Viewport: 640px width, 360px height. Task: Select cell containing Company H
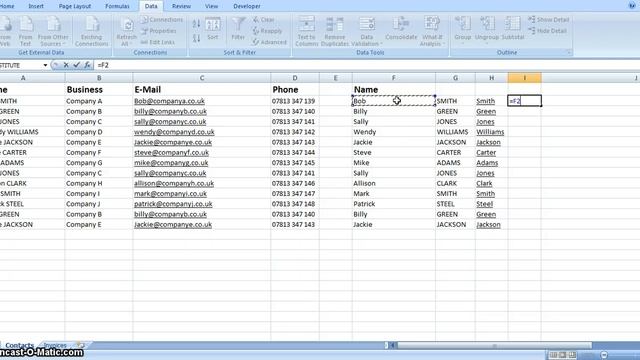pos(99,183)
